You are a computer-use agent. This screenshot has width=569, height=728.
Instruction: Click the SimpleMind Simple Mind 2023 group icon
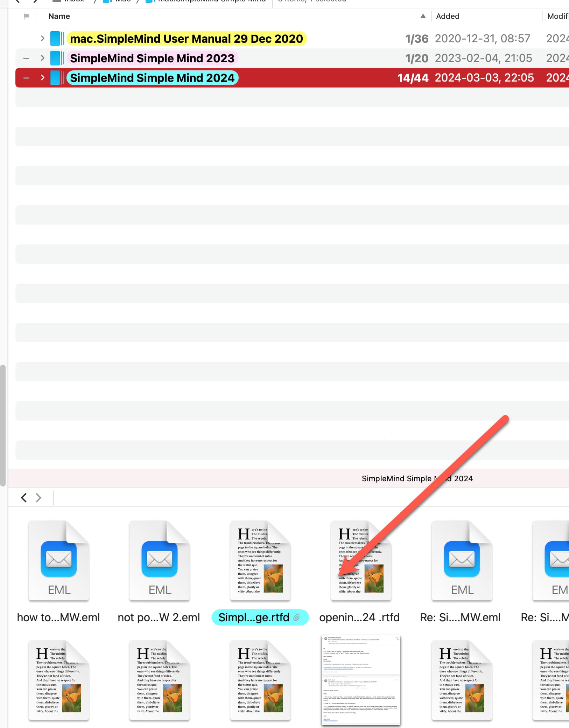[57, 58]
